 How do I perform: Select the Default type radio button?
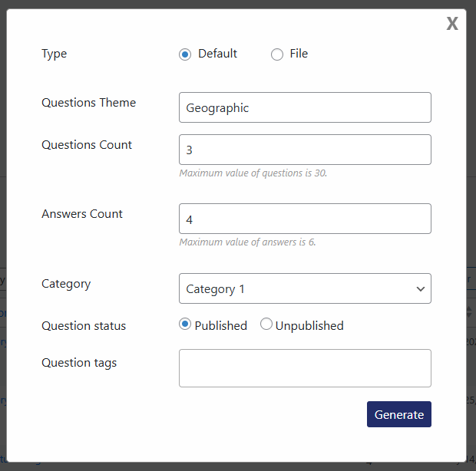(185, 54)
